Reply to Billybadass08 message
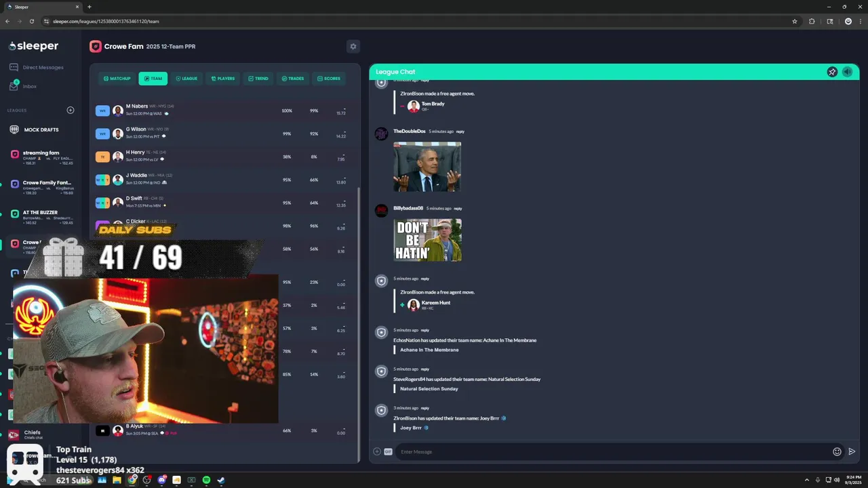The height and width of the screenshot is (488, 868). click(x=458, y=209)
